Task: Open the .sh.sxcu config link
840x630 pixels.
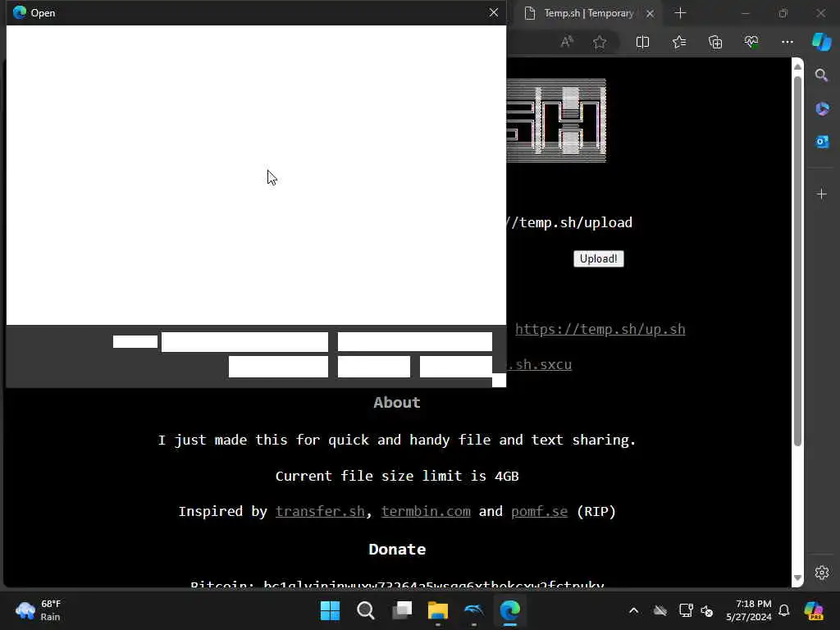Action: point(540,364)
